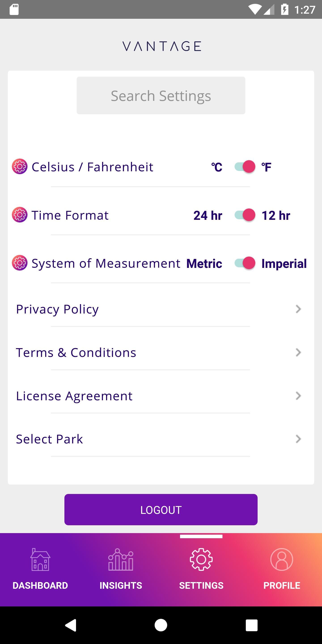The width and height of the screenshot is (322, 644).
Task: Click the LOGOUT button
Action: coord(161,510)
